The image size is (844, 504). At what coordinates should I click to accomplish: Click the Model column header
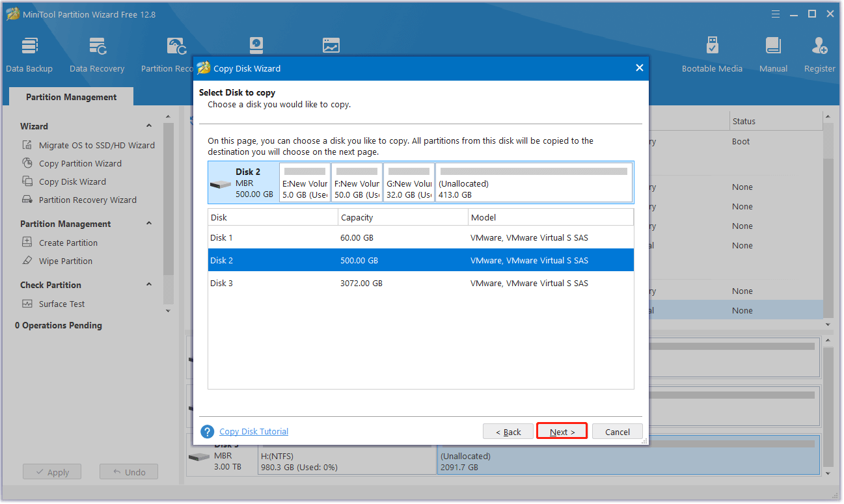pyautogui.click(x=551, y=217)
